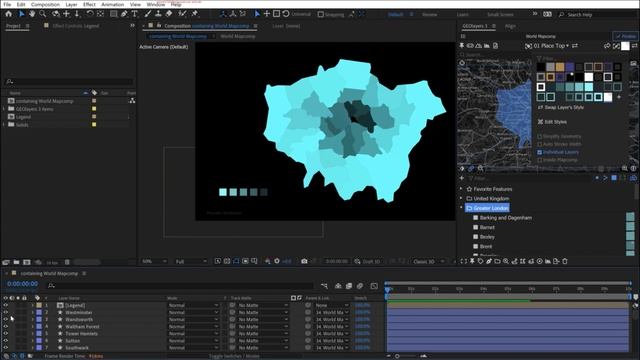Click the Swap style arrows next to 01 Place Top
Image resolution: width=640 pixels, height=360 pixels.
pyautogui.click(x=575, y=46)
